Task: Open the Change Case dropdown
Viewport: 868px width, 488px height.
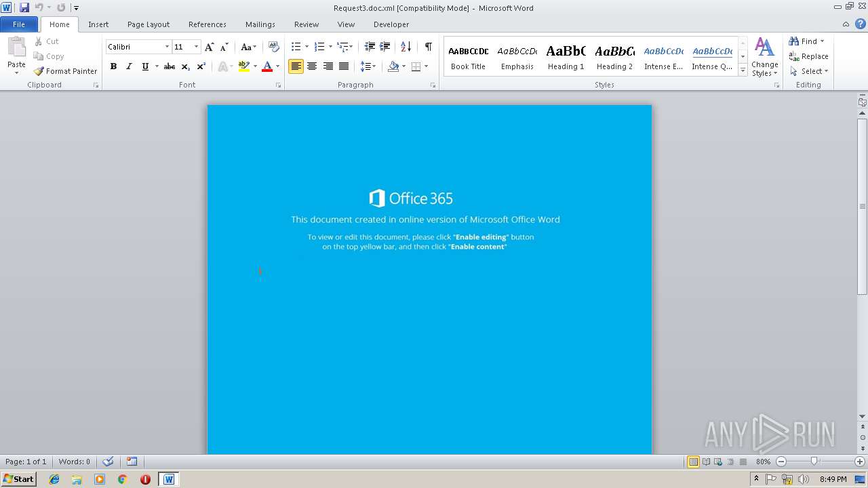Action: click(x=249, y=47)
